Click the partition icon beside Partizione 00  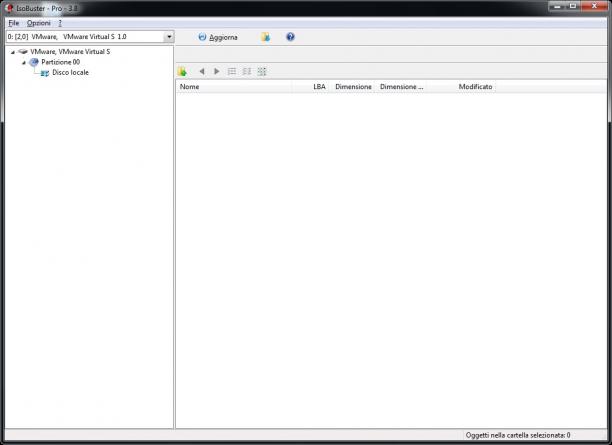pos(34,62)
